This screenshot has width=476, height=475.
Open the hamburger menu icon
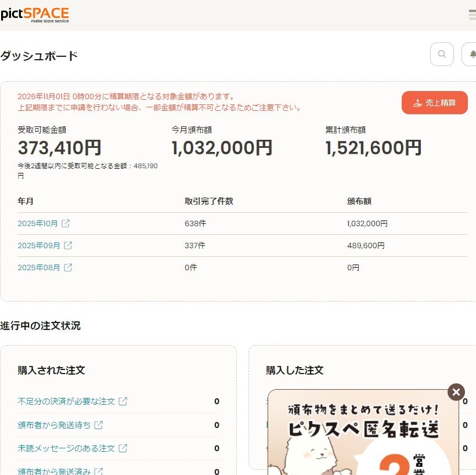coord(472,15)
